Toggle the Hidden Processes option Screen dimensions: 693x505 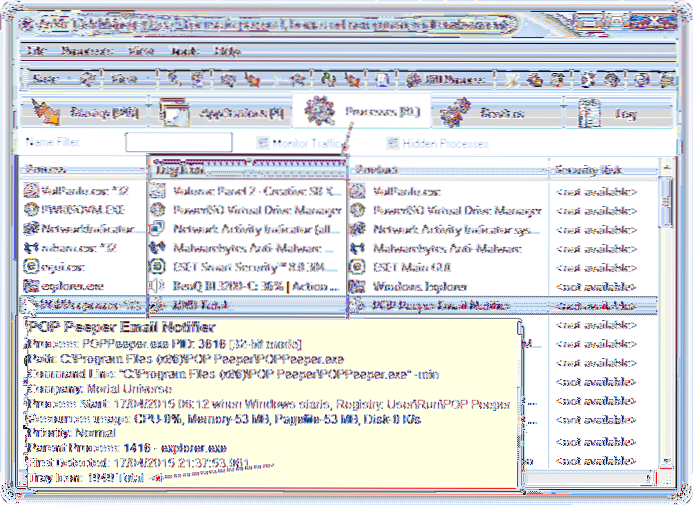(438, 143)
